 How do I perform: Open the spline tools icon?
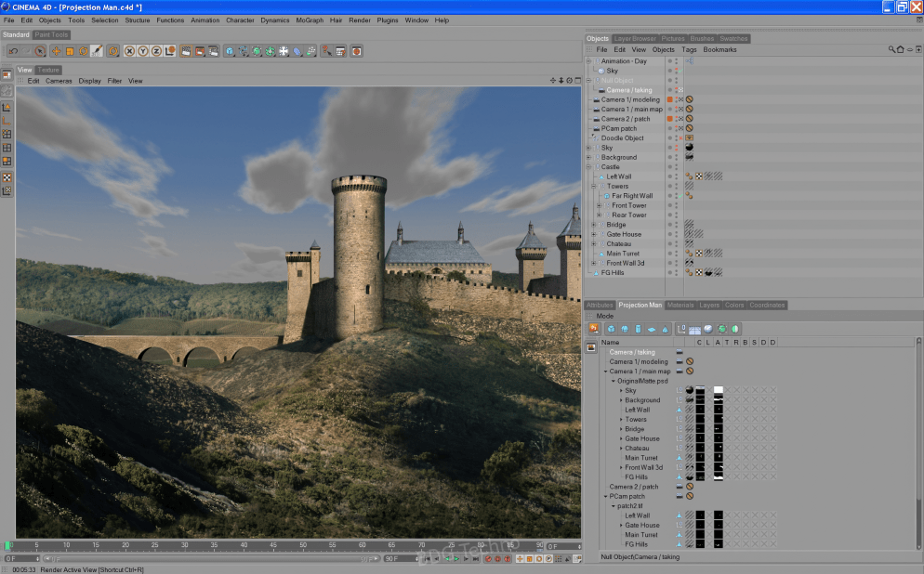coord(244,51)
